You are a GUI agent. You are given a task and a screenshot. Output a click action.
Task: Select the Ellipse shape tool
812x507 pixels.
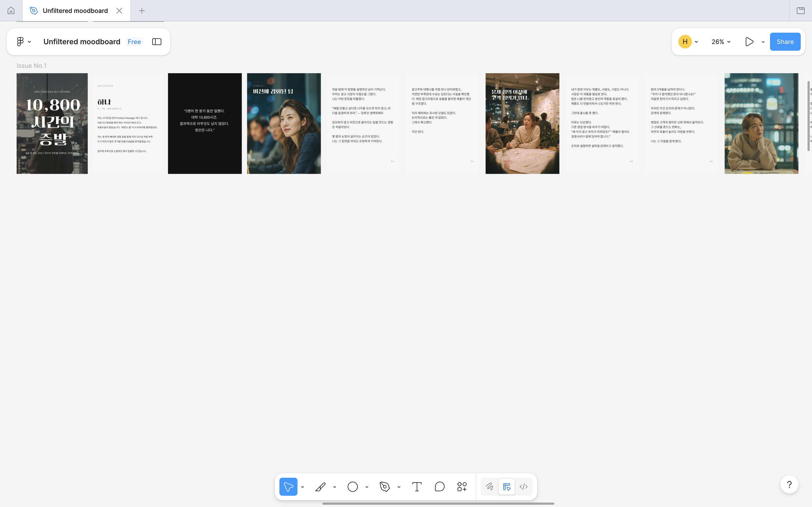coord(352,486)
